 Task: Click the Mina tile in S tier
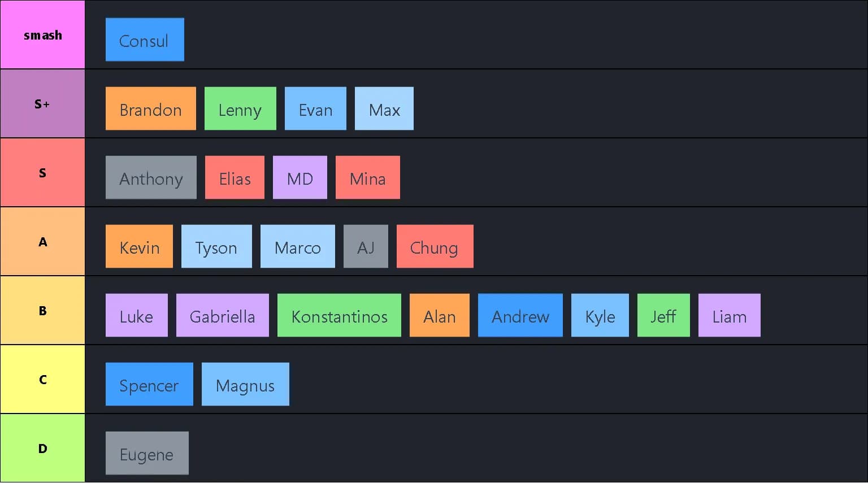point(367,178)
